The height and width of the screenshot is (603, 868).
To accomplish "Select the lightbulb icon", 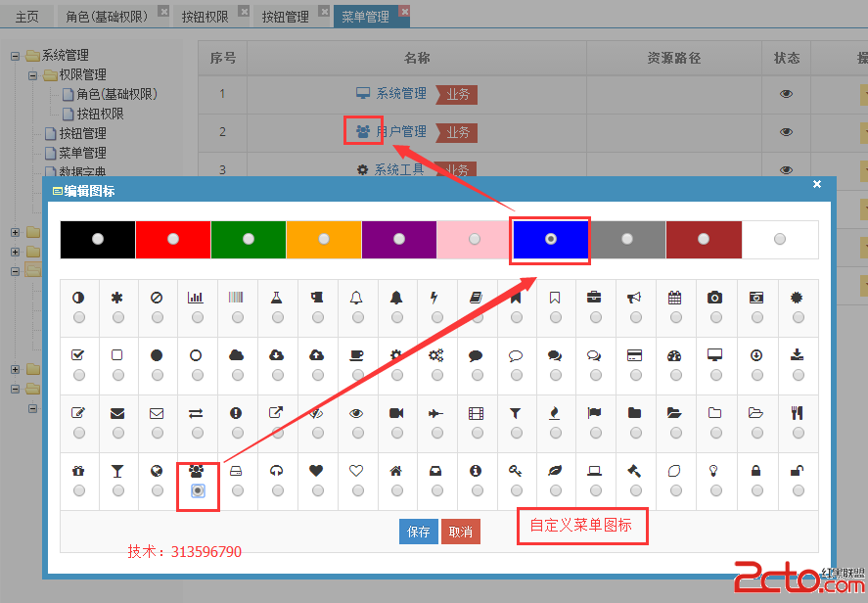I will [713, 471].
